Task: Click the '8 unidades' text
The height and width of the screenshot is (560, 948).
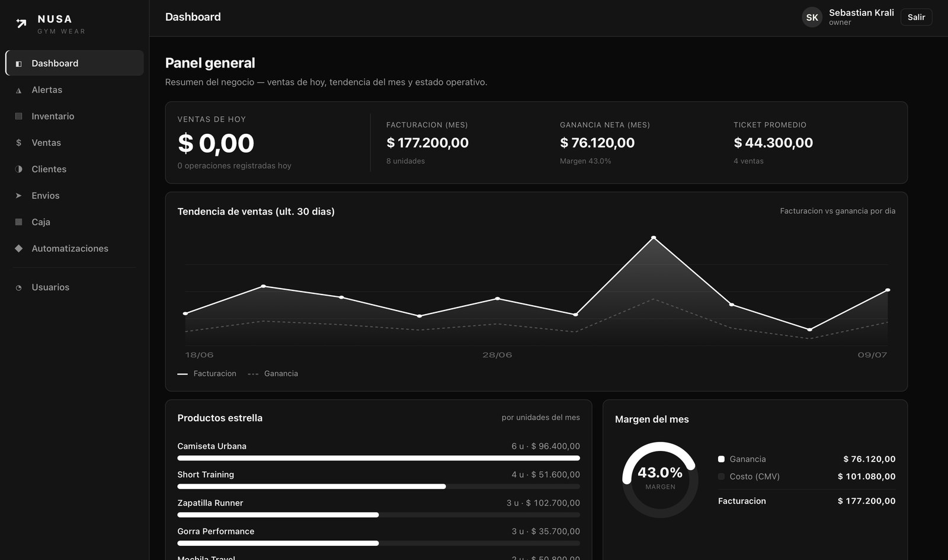Action: point(405,161)
